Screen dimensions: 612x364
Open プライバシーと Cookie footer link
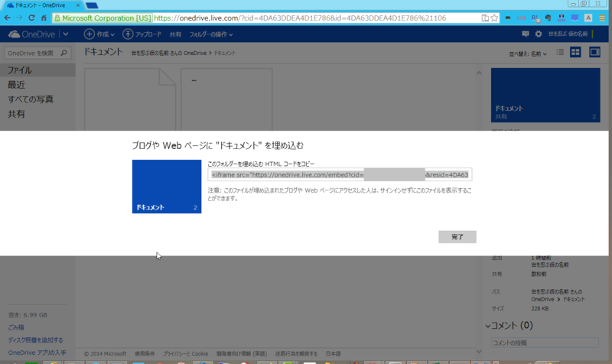coord(185,354)
